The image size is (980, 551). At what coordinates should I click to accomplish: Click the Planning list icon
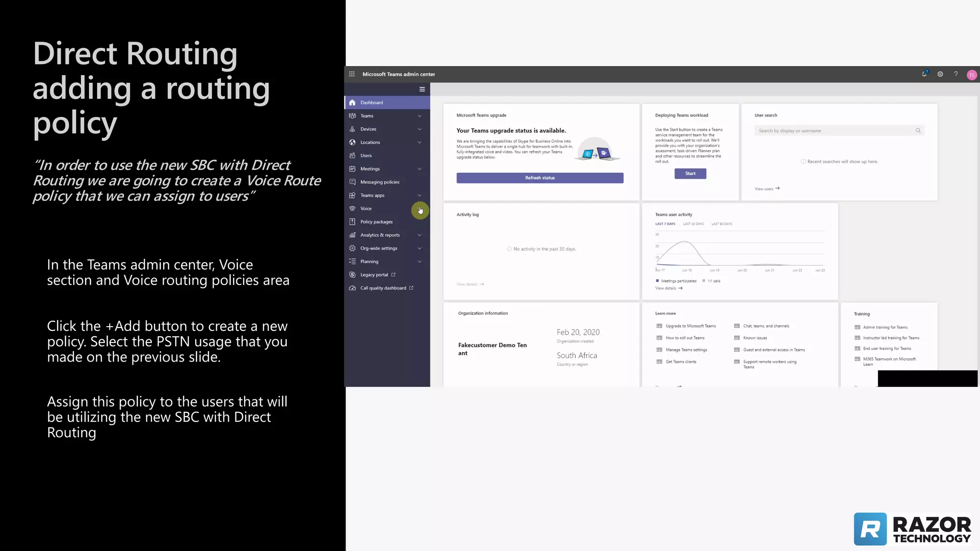pyautogui.click(x=353, y=262)
